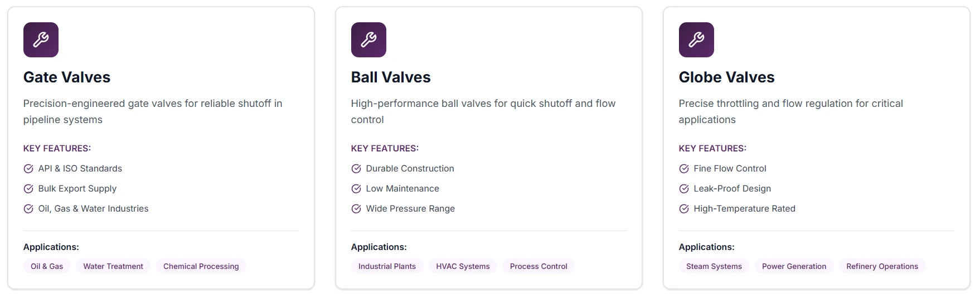Click check icon beside Bulk Export Supply
The width and height of the screenshot is (980, 294).
[28, 189]
